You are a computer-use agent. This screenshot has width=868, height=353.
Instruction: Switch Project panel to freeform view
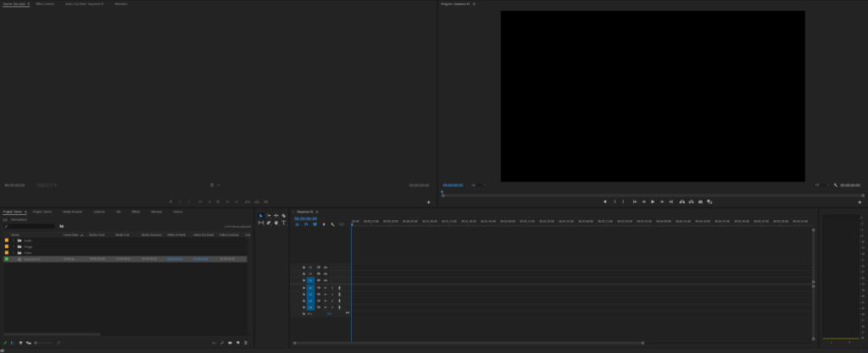pyautogui.click(x=28, y=343)
